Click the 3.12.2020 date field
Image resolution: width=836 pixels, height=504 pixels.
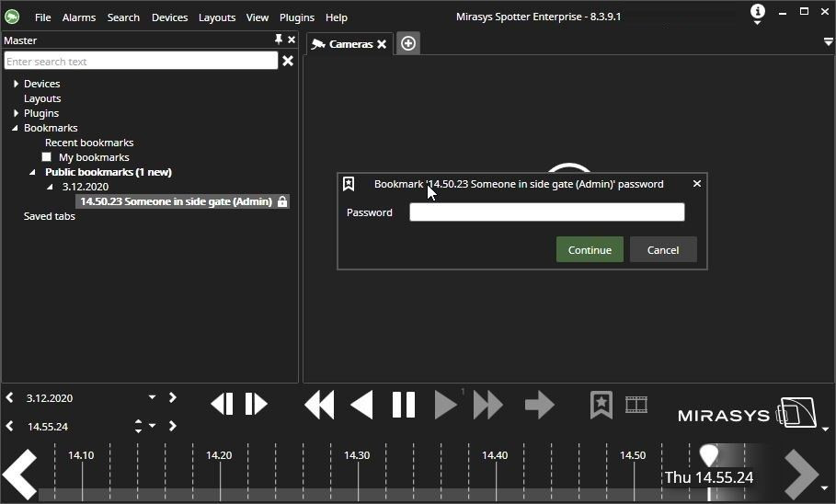point(50,398)
